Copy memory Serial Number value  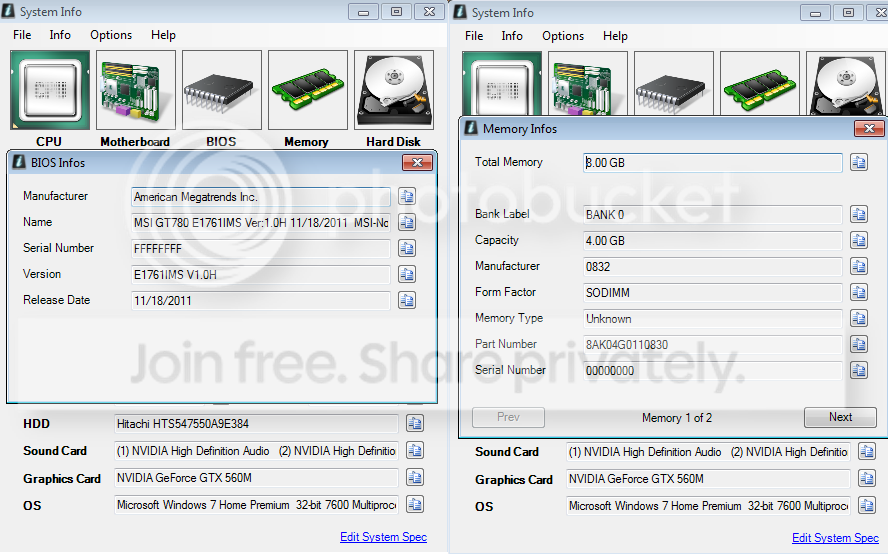[x=859, y=371]
